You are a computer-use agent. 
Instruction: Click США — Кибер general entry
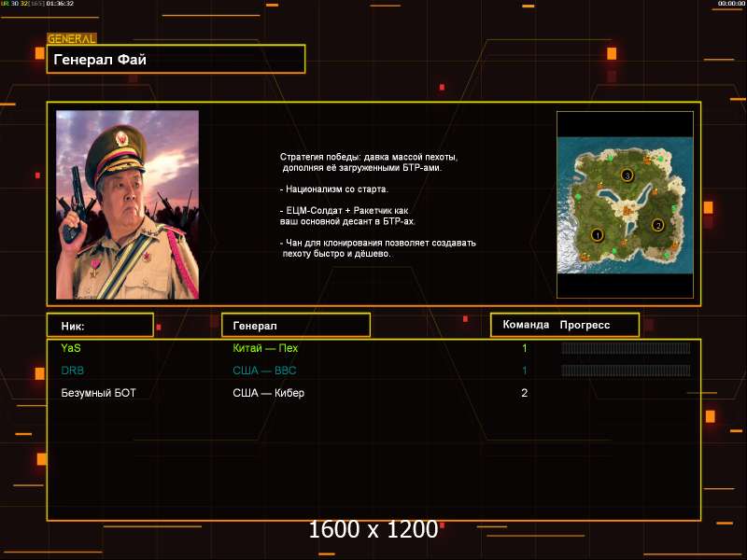click(268, 393)
